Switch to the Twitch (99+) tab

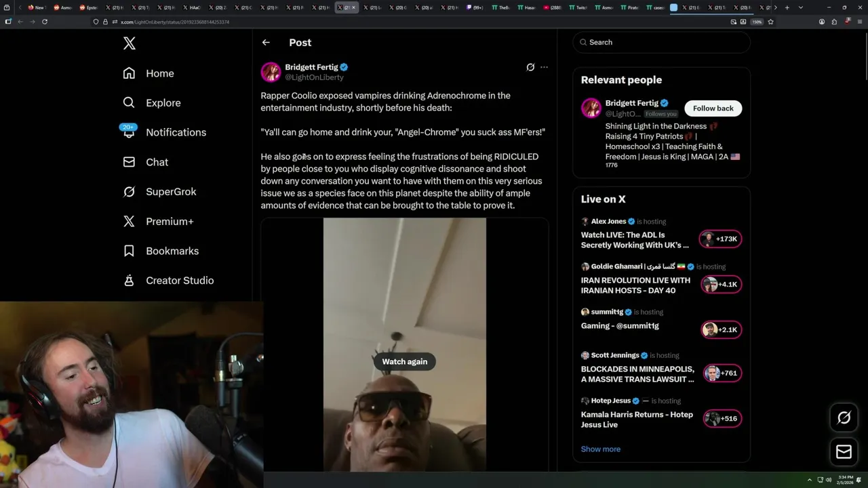(475, 7)
